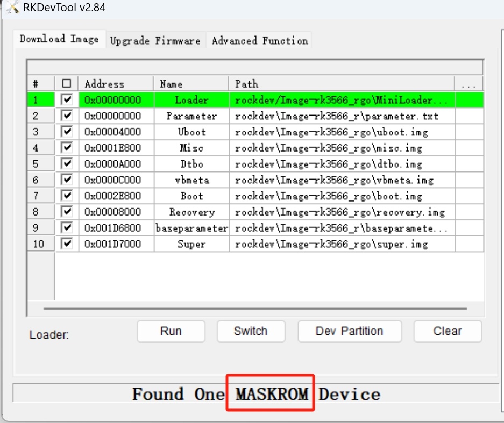
Task: Toggle the select-all checkbox in header
Action: [67, 83]
